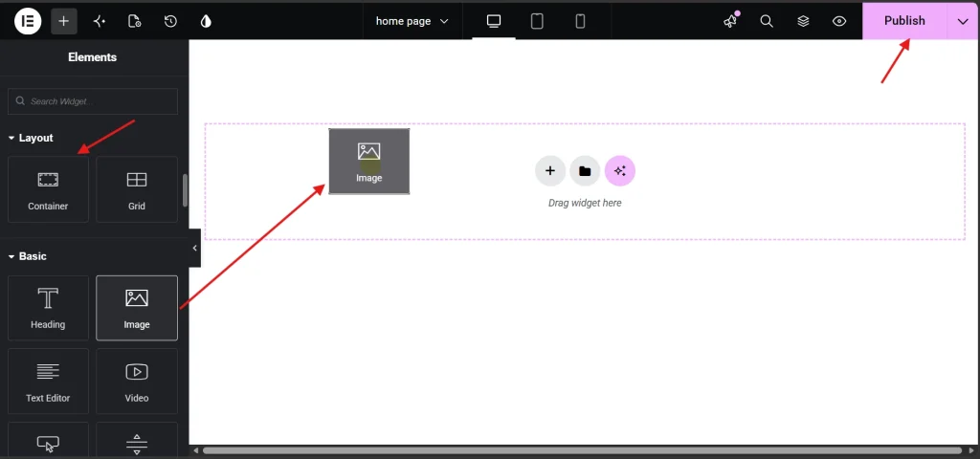Select the Text Editor widget

[48, 381]
